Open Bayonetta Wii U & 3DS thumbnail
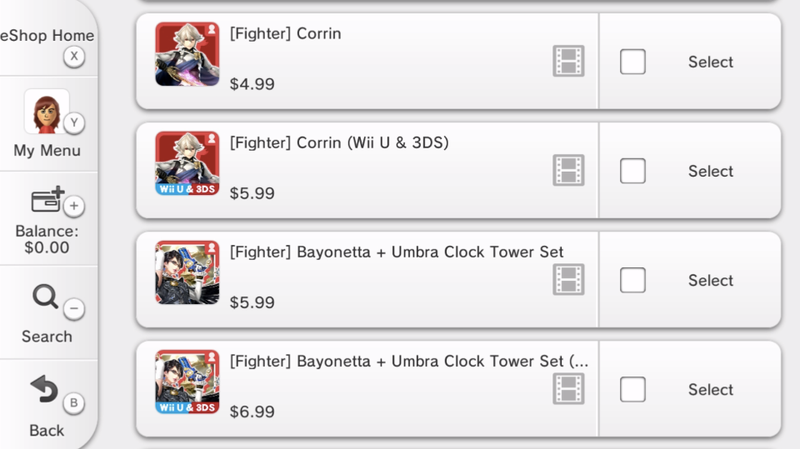800x449 pixels. pyautogui.click(x=187, y=382)
